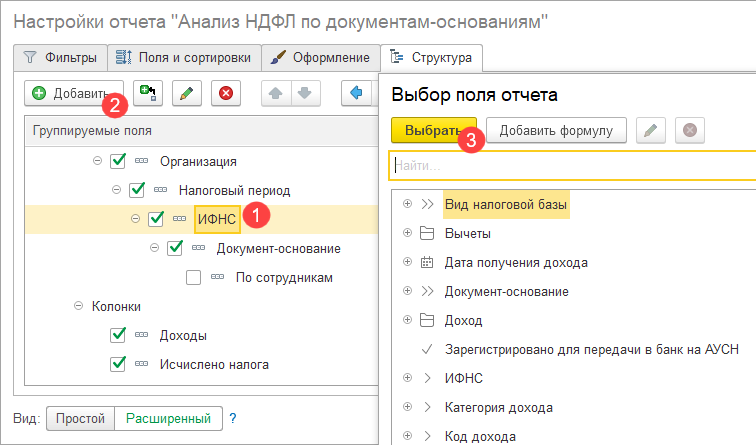Click the grouping icon beside Исчислено налога
This screenshot has width=756, height=445.
click(x=141, y=364)
